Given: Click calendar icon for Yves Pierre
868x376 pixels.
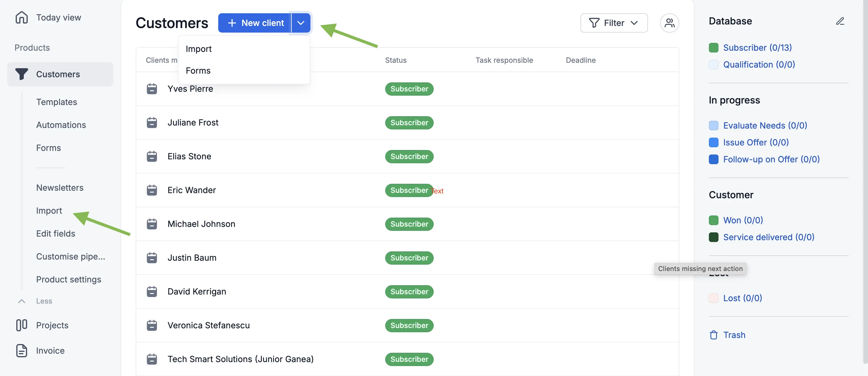Looking at the screenshot, I should pos(152,89).
